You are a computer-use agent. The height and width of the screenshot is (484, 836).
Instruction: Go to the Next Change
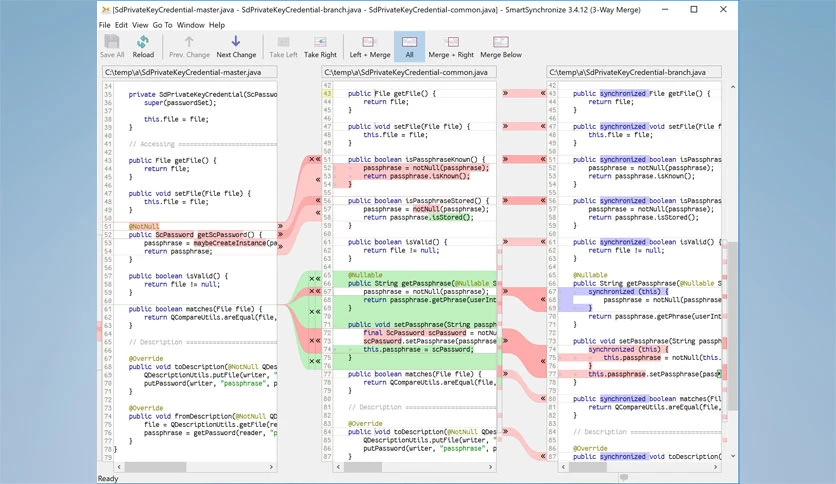click(236, 46)
